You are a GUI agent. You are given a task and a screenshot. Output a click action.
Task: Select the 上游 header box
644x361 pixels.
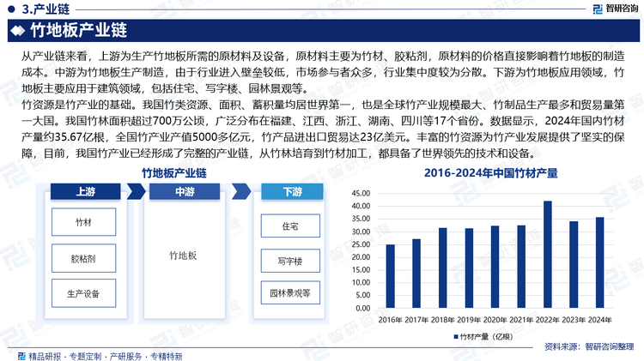click(85, 191)
